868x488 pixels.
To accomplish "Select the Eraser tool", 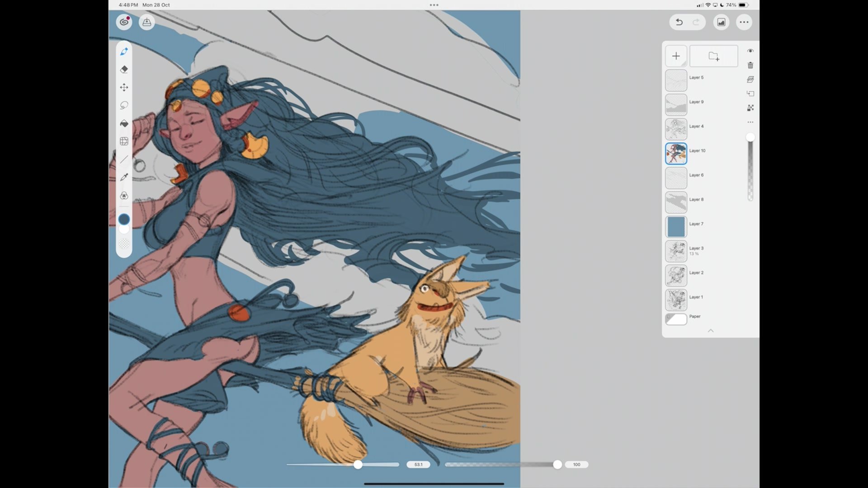I will (124, 70).
